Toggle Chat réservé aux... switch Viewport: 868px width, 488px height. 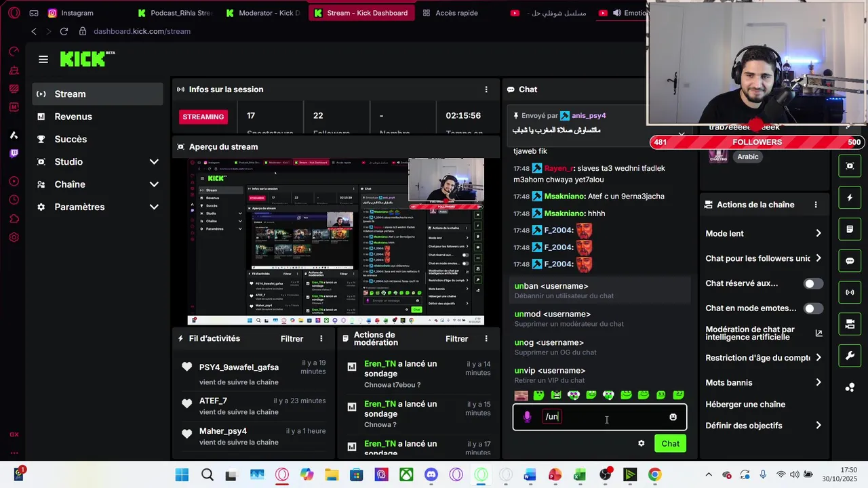point(813,283)
